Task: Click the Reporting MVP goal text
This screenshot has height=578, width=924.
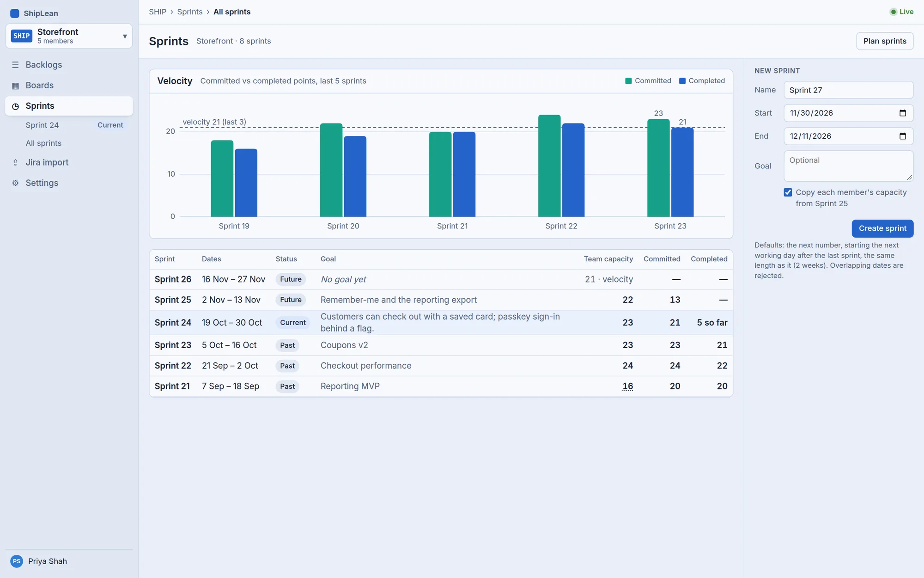Action: coord(350,386)
